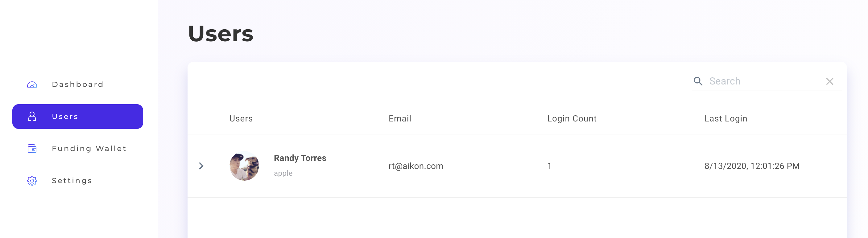The width and height of the screenshot is (868, 238).
Task: Sort by the Login Count column header
Action: 572,118
